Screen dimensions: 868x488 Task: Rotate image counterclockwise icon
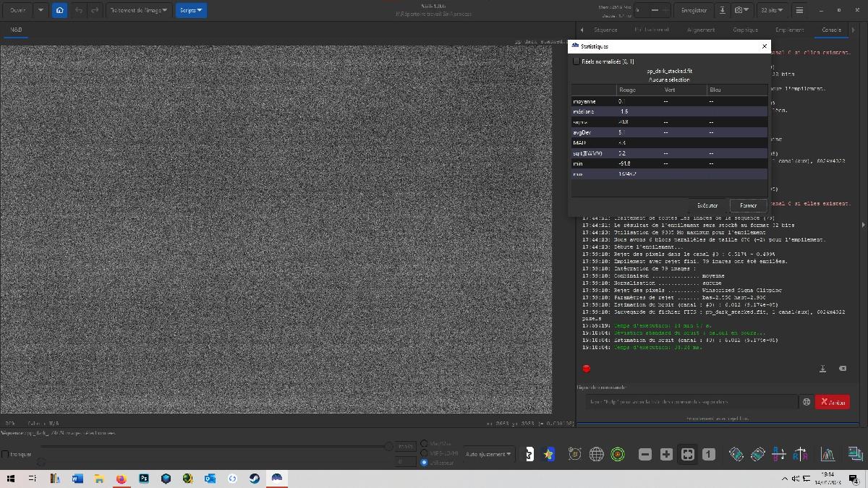click(x=736, y=454)
